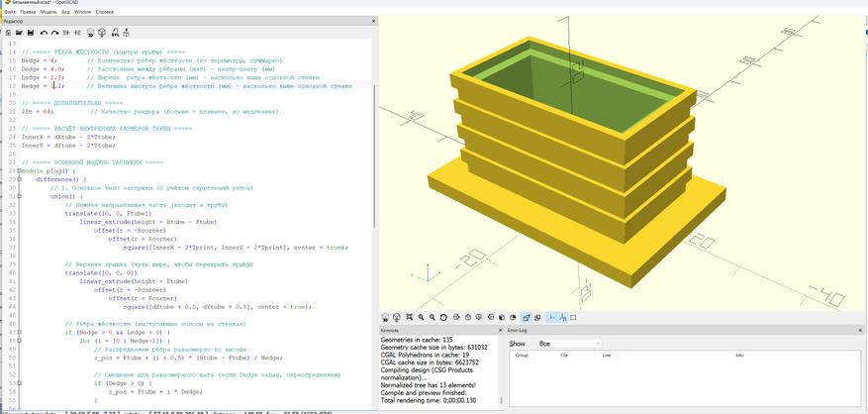
Task: Close the console panel with its X button
Action: 501,331
